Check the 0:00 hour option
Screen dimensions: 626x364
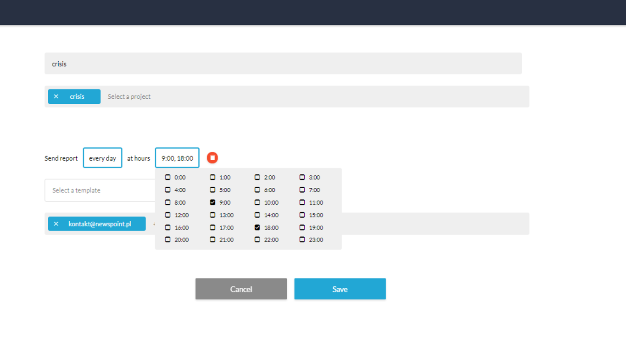click(x=168, y=177)
